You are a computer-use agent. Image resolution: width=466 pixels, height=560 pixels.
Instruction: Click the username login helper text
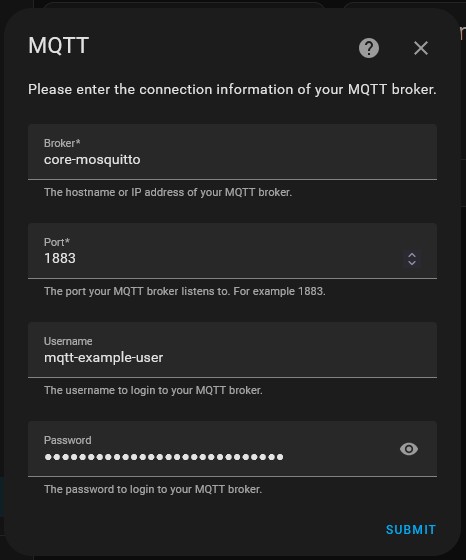[x=153, y=390]
